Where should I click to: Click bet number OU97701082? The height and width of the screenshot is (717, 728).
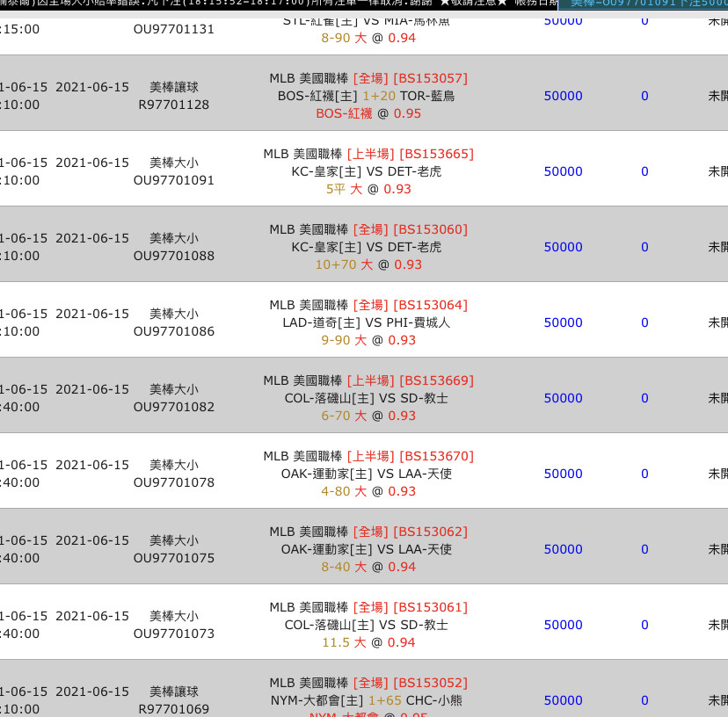coord(173,408)
